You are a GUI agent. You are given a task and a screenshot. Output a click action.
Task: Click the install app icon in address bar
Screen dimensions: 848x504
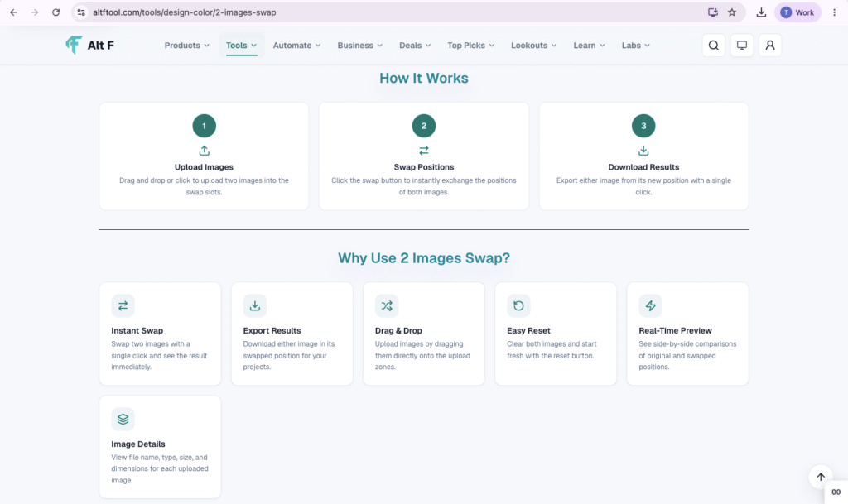click(713, 12)
